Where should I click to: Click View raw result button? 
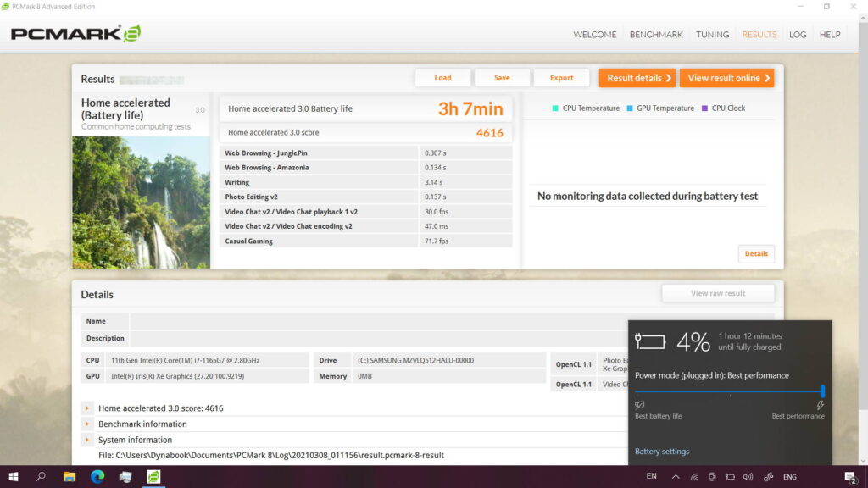718,293
